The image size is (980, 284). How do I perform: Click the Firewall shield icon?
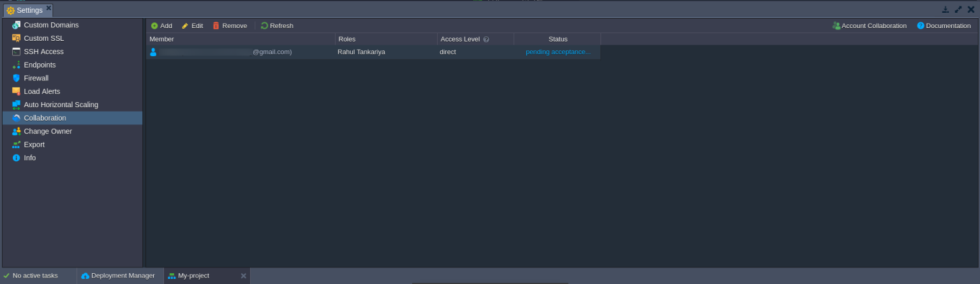[16, 78]
